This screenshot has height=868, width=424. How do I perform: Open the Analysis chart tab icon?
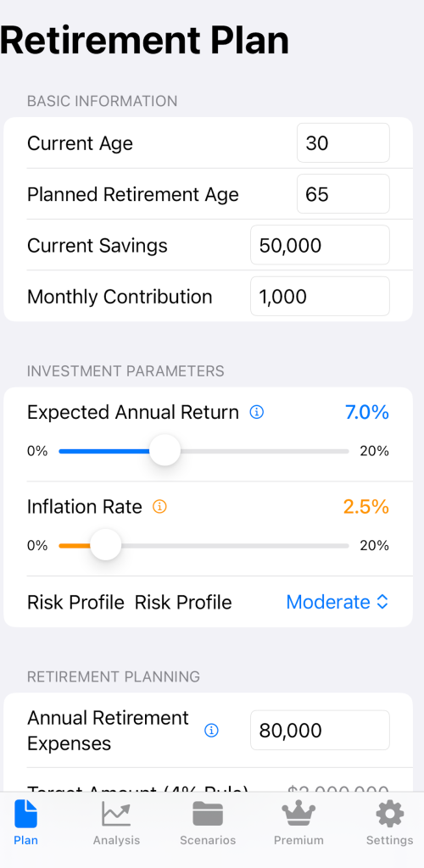(116, 815)
